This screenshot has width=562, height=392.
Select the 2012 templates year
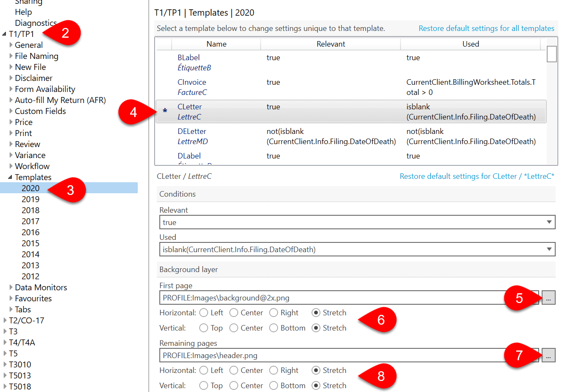coord(31,276)
